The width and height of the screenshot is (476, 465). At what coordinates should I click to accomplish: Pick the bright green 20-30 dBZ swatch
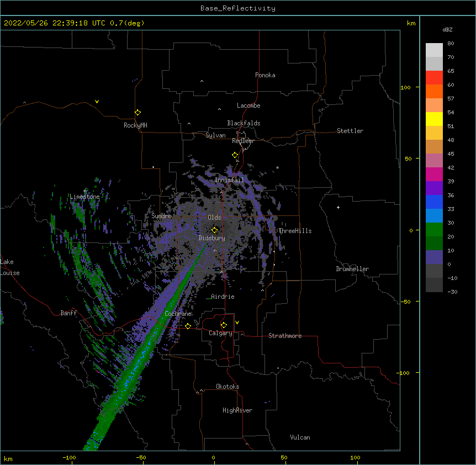pyautogui.click(x=434, y=230)
